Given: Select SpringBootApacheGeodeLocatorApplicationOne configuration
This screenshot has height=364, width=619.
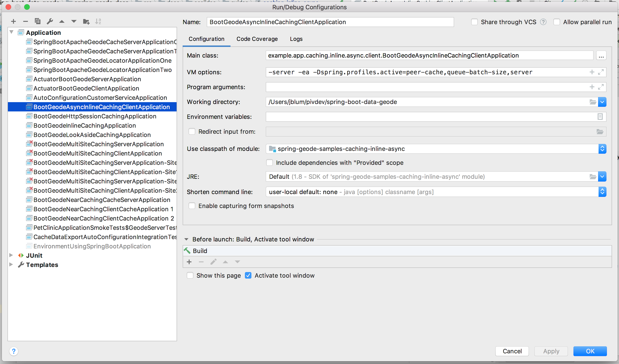Looking at the screenshot, I should [x=92, y=61].
